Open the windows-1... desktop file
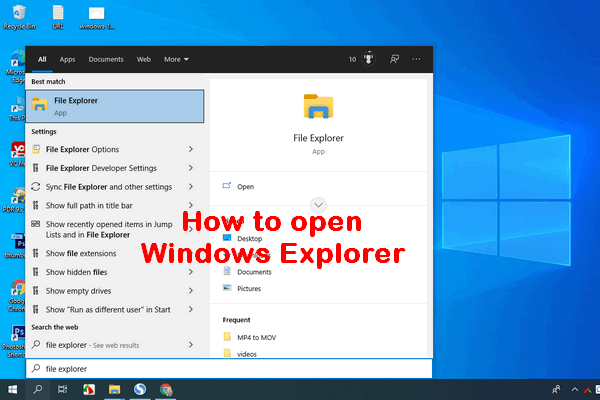This screenshot has height=400, width=600. point(97,17)
